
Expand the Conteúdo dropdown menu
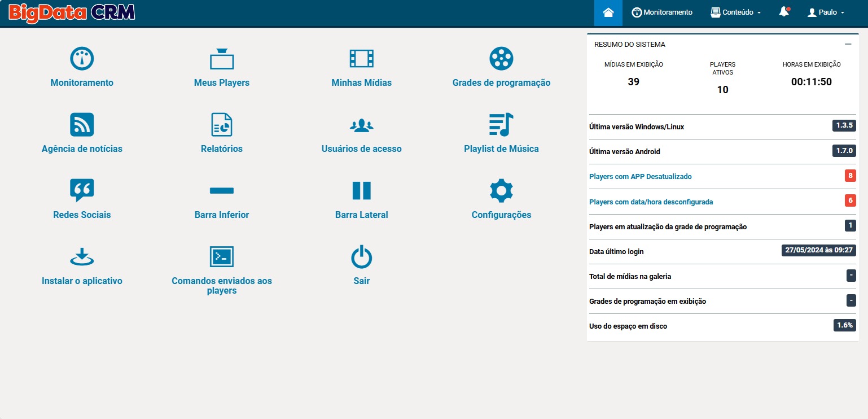click(736, 12)
